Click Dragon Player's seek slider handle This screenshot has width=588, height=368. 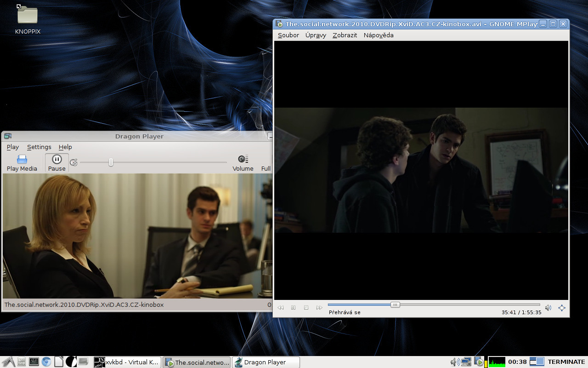111,162
